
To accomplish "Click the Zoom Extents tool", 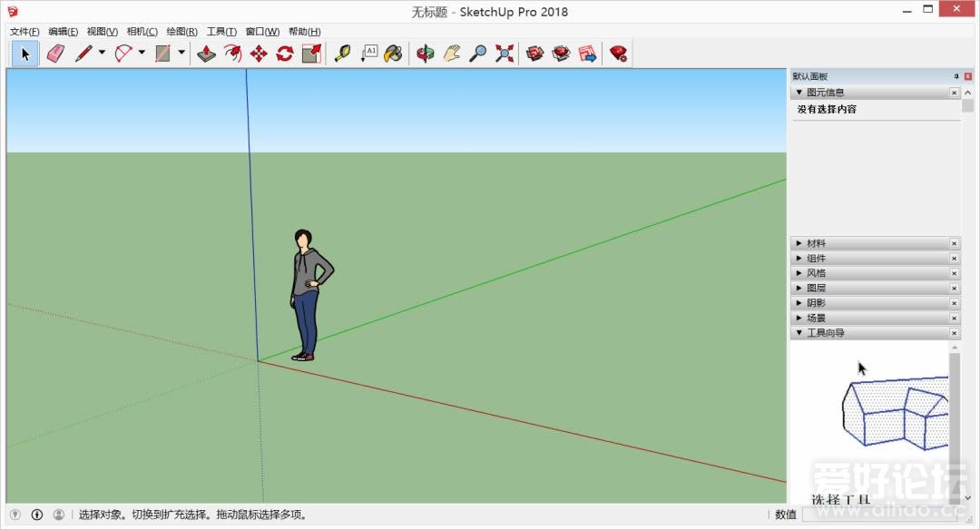I will pyautogui.click(x=505, y=54).
